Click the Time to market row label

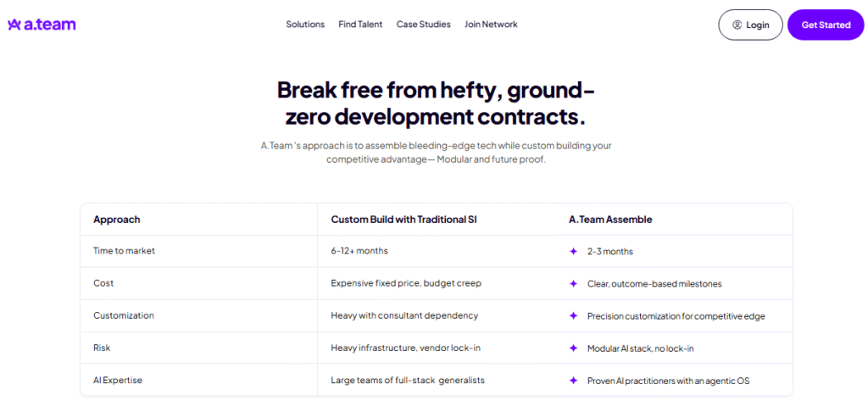[x=124, y=251]
